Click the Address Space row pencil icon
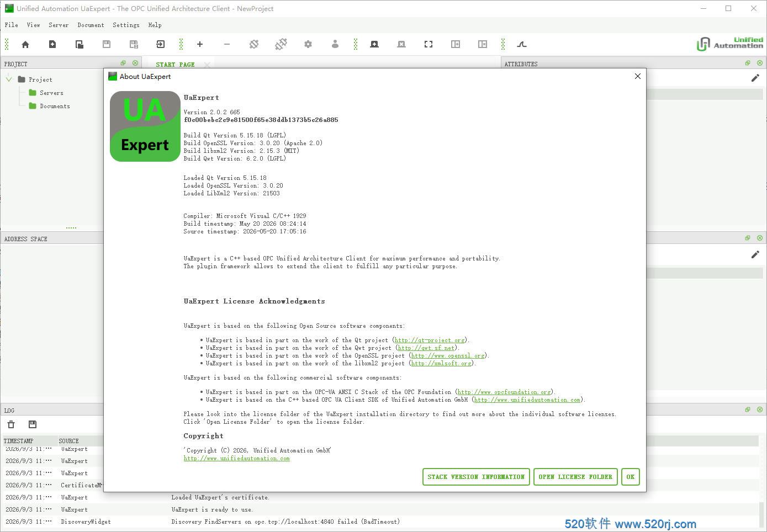 755,254
